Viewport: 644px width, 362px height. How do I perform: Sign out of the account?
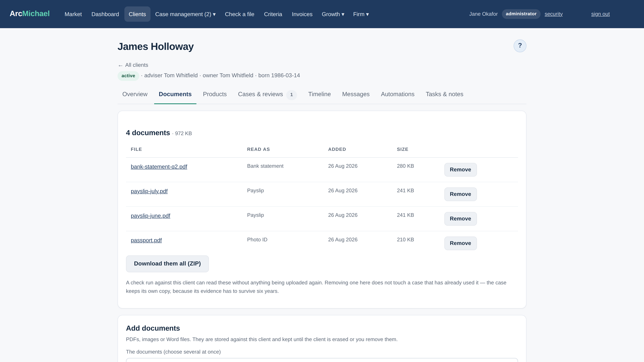tap(600, 14)
